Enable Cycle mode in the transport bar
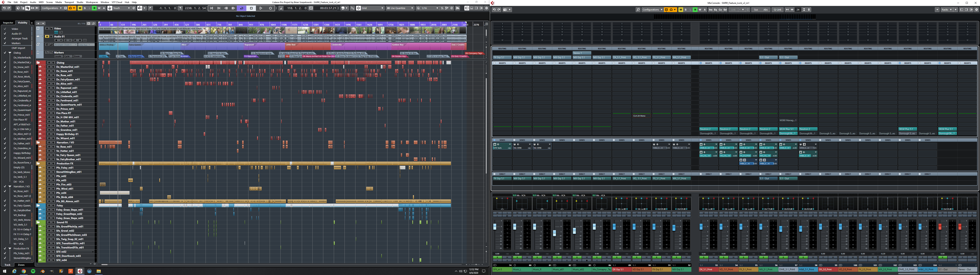Viewport: 980px width, 275px height. point(242,8)
